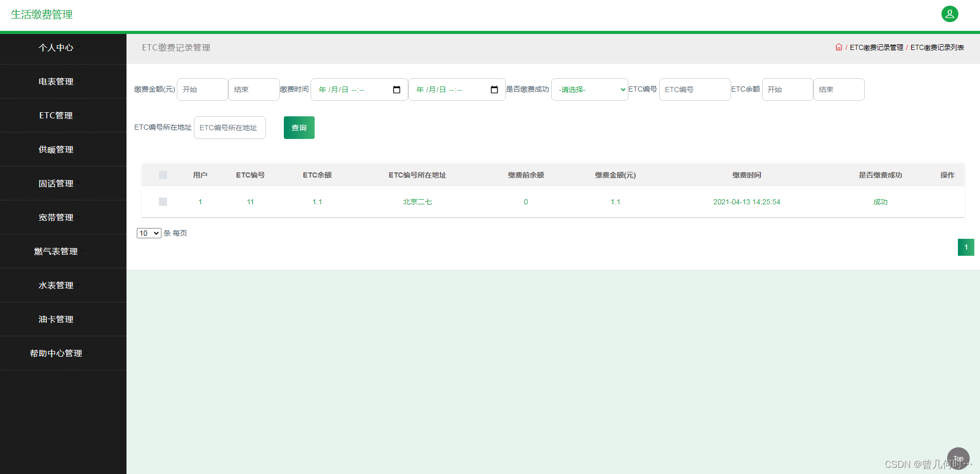Click the 是否缴费成功 column header
This screenshot has width=980, height=474.
pos(880,175)
